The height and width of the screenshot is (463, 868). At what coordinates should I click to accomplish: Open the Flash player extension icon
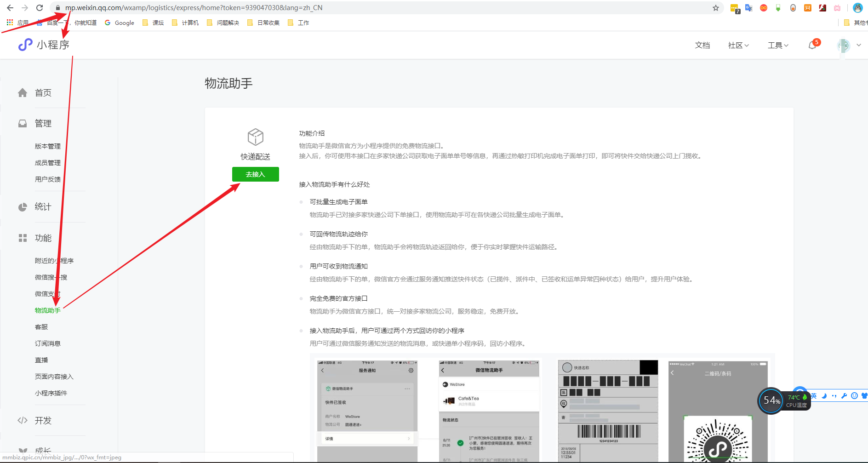pyautogui.click(x=822, y=8)
